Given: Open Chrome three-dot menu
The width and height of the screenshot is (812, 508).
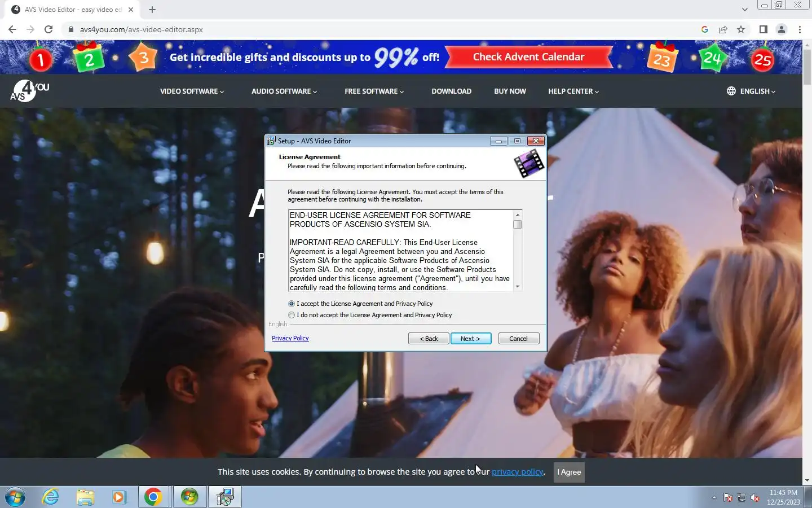Looking at the screenshot, I should [800, 29].
